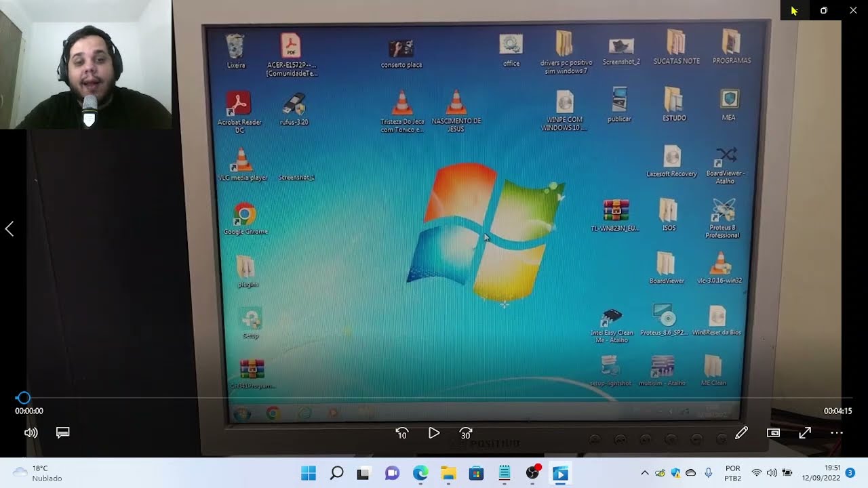
Task: Open the Windows Start menu
Action: click(x=309, y=473)
